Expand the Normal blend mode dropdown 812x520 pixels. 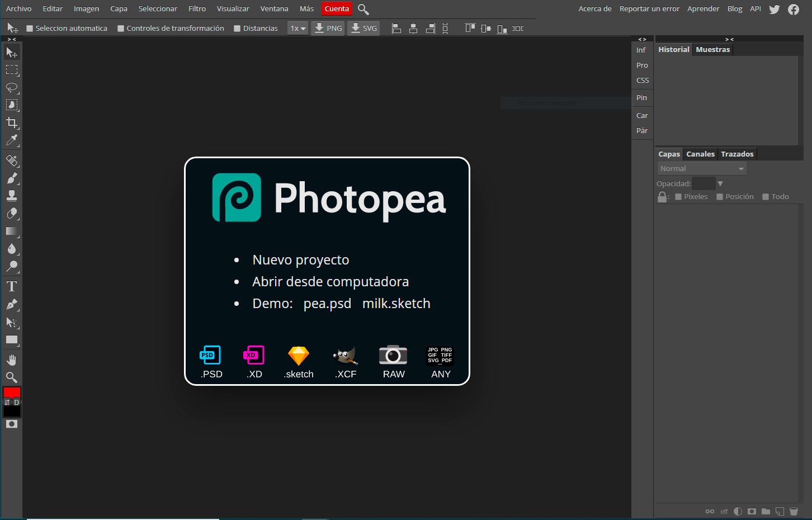click(x=701, y=169)
